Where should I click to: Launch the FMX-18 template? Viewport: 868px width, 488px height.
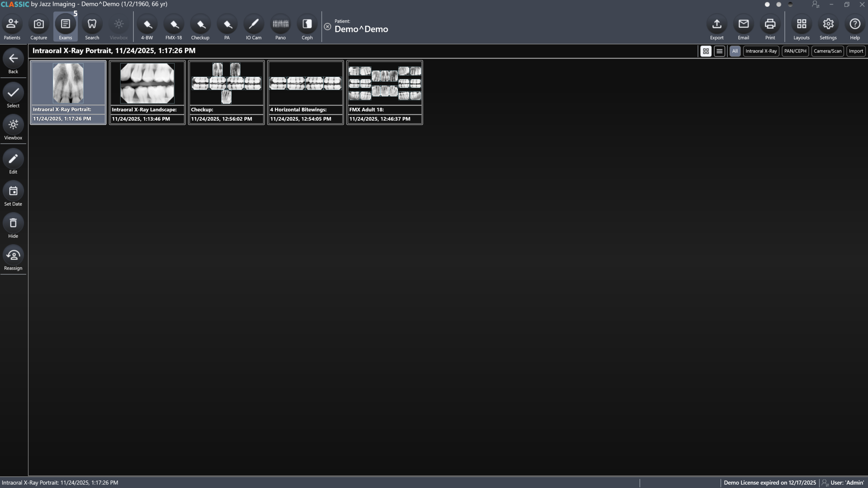[x=174, y=24]
